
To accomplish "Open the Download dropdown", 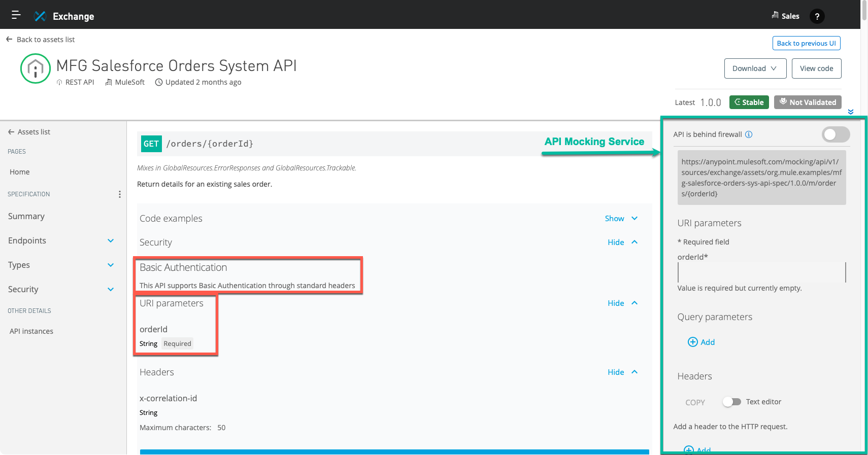I will pyautogui.click(x=755, y=68).
